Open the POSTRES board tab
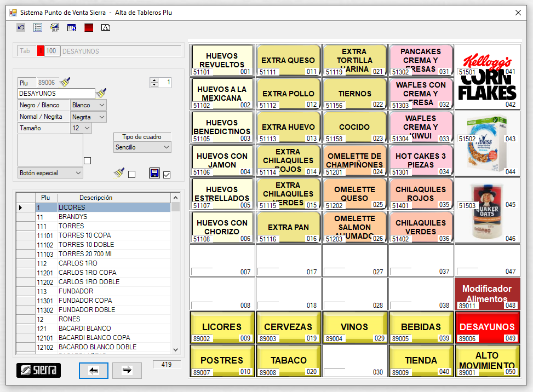Viewport: 533px width, 392px height. click(222, 360)
